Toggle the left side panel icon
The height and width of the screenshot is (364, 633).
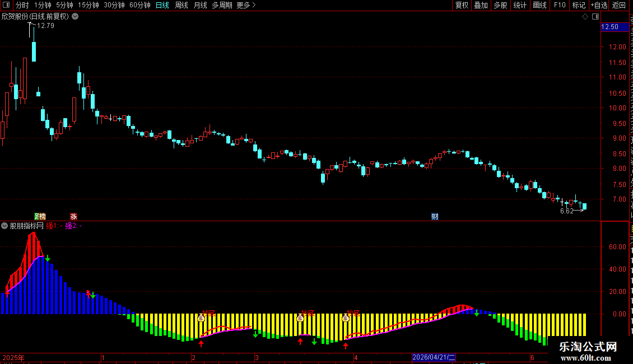pyautogui.click(x=6, y=5)
